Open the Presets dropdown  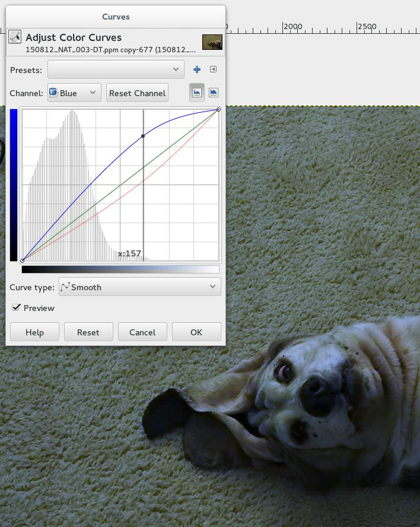coord(116,70)
